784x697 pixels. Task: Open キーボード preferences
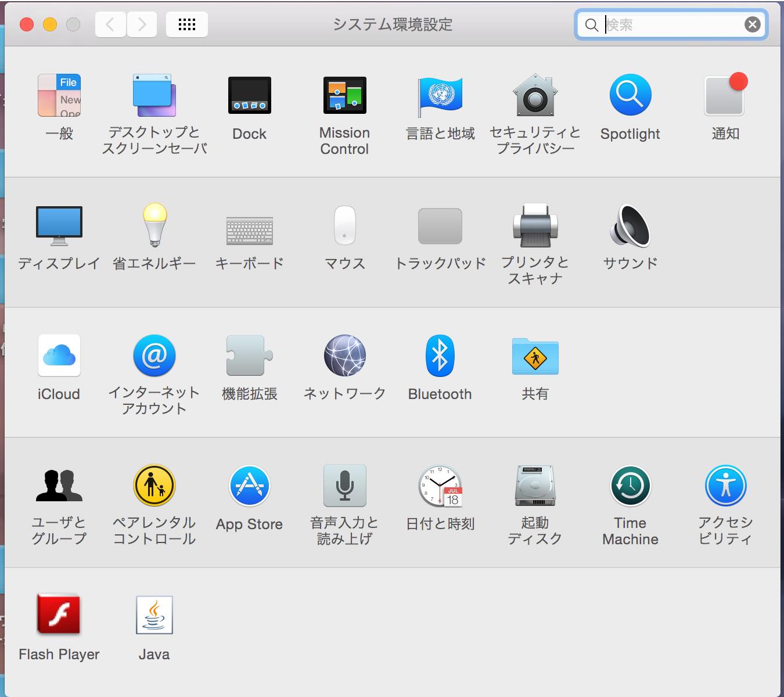click(250, 231)
